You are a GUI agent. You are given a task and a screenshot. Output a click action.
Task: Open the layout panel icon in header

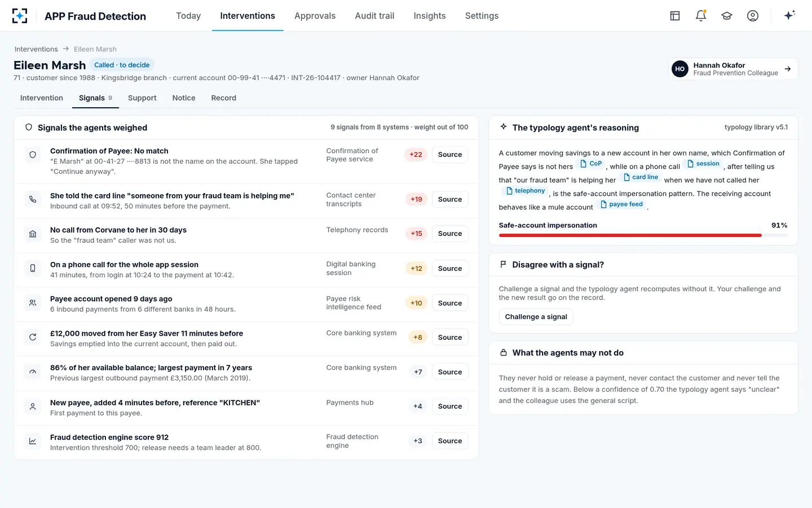pos(675,16)
